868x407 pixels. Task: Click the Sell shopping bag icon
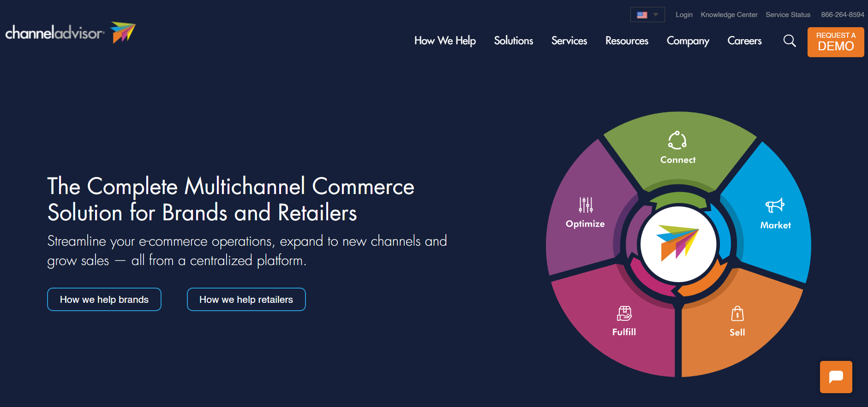737,314
